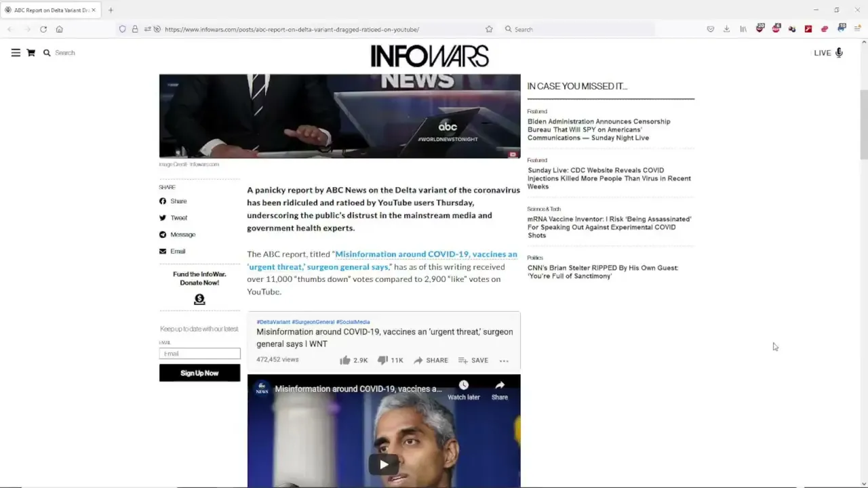Click the YouTube SHARE arrow
The height and width of the screenshot is (488, 868).
(x=418, y=361)
